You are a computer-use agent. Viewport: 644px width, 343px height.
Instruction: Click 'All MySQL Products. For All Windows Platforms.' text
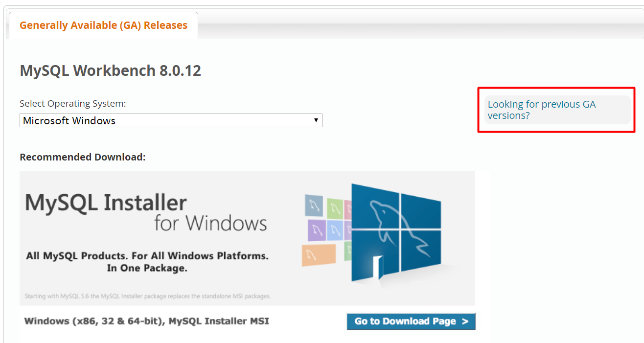tap(147, 256)
